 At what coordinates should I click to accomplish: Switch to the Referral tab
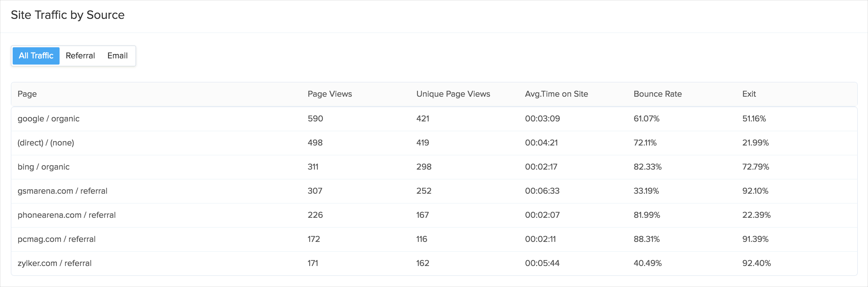pyautogui.click(x=80, y=56)
